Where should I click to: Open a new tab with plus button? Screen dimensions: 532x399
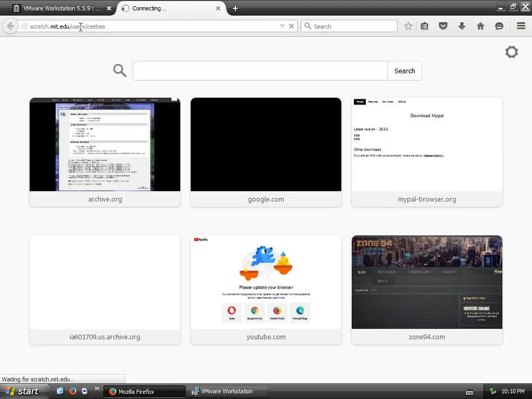pos(235,8)
